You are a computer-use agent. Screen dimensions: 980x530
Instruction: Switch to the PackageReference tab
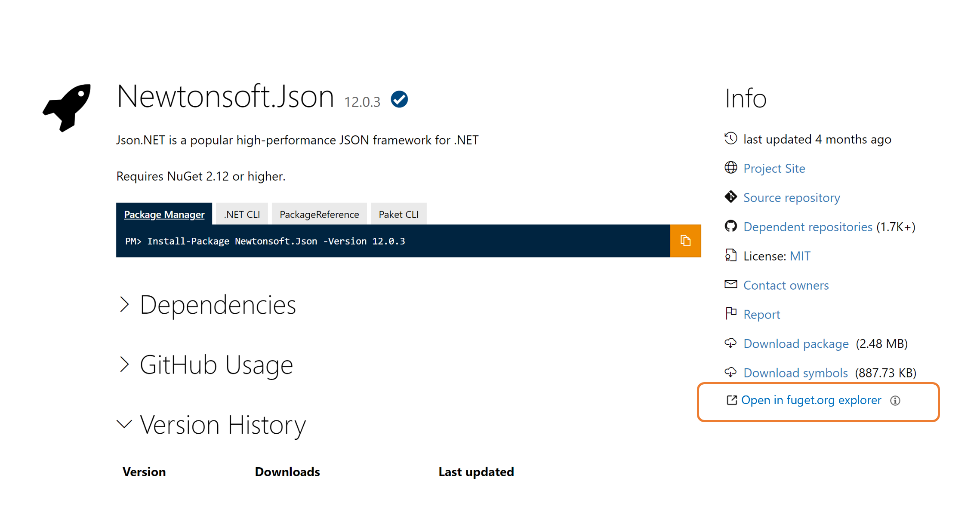click(319, 214)
